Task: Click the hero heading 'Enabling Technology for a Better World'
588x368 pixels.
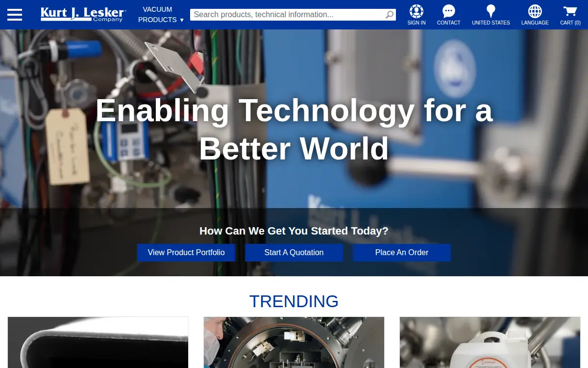Action: pos(294,130)
